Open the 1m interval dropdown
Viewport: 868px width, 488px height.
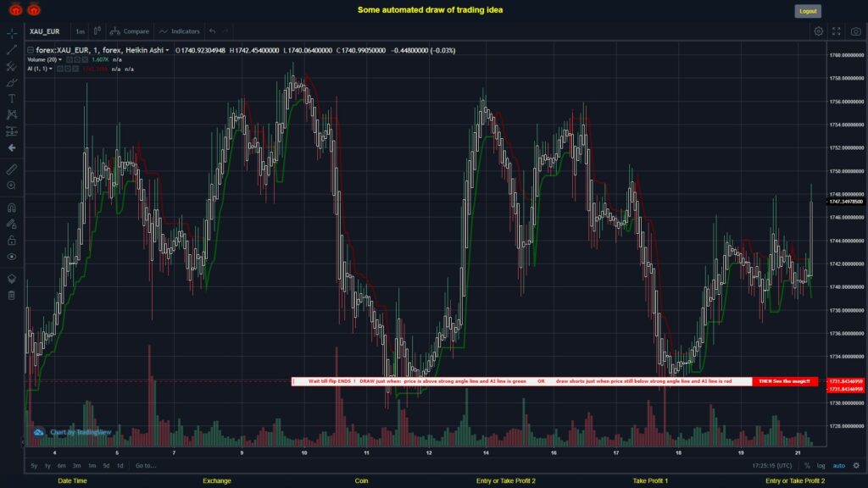(x=81, y=31)
